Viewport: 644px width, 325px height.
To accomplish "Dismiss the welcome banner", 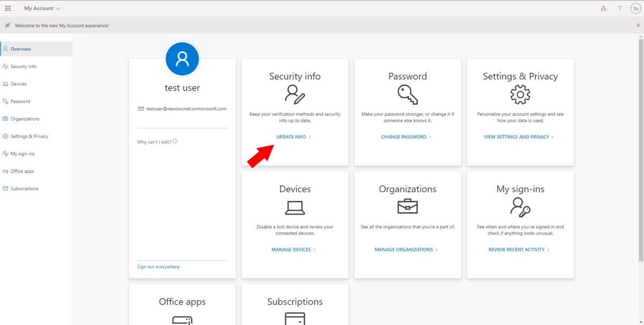I will click(638, 25).
